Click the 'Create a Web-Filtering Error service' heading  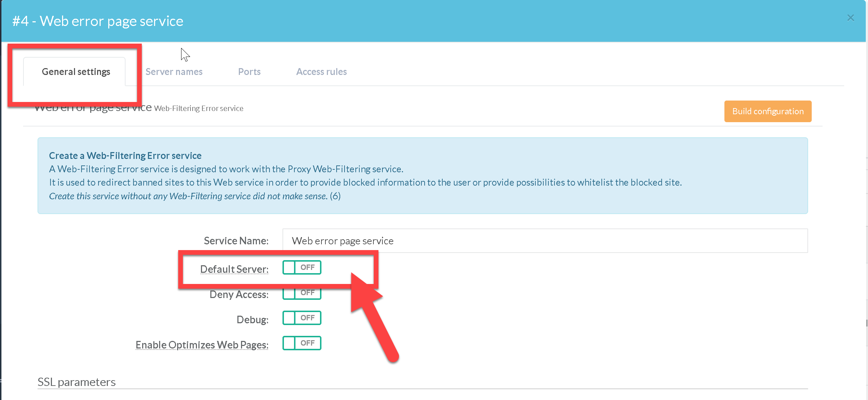(125, 156)
